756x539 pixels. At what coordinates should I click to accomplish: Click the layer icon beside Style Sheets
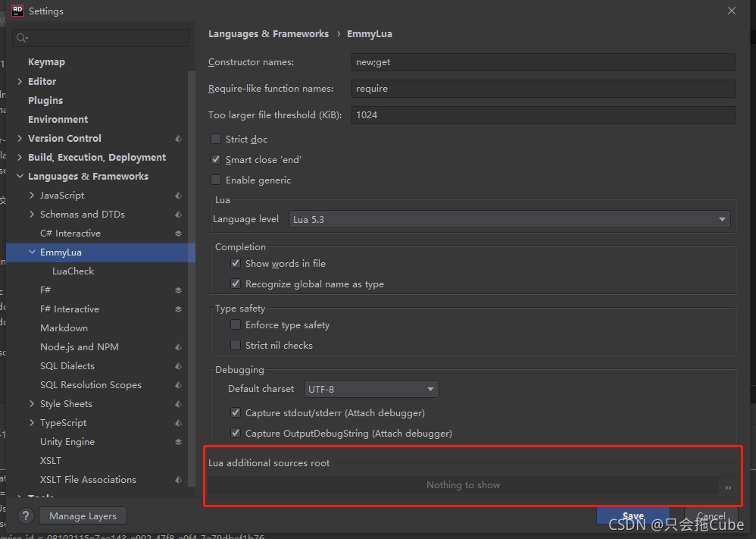(x=178, y=404)
